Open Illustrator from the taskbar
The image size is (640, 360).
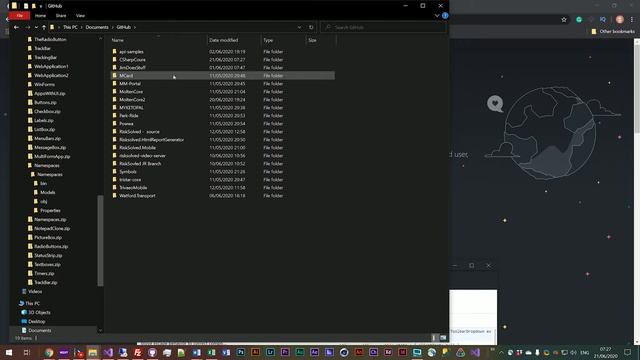click(256, 352)
